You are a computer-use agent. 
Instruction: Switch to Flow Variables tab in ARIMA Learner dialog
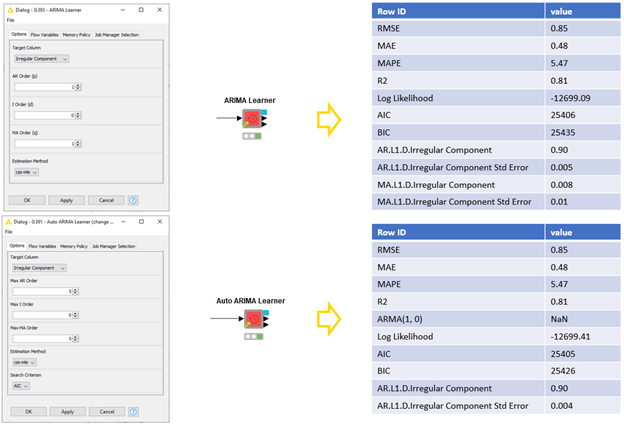44,35
